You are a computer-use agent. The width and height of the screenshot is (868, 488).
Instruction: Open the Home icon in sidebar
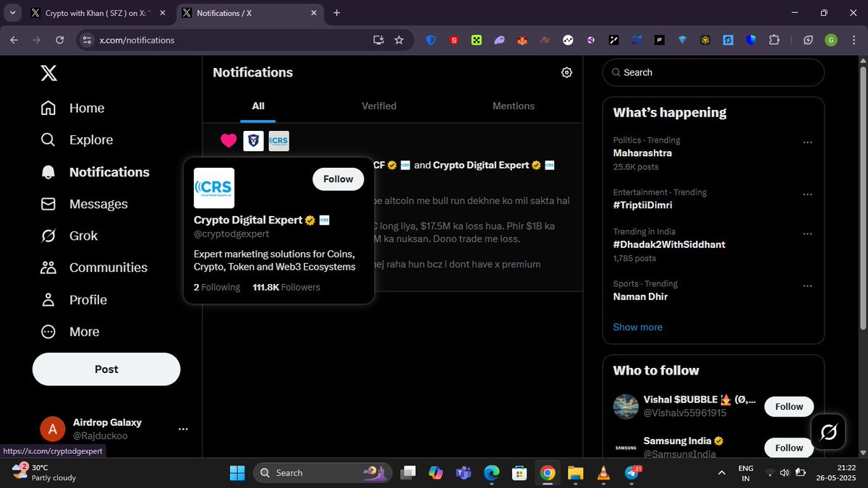pyautogui.click(x=48, y=108)
